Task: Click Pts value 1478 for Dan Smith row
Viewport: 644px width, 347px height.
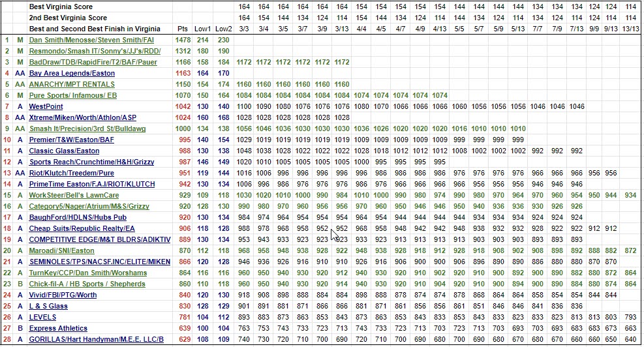Action: tap(183, 40)
